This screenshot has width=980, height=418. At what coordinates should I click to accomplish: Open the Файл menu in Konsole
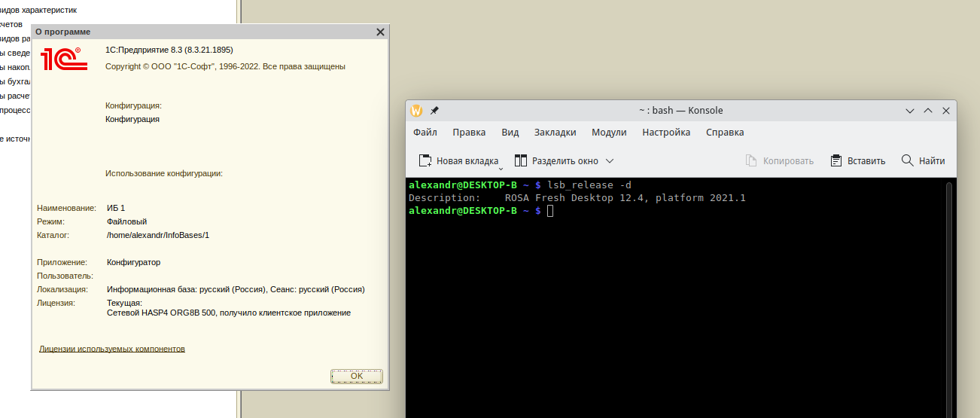click(x=425, y=132)
